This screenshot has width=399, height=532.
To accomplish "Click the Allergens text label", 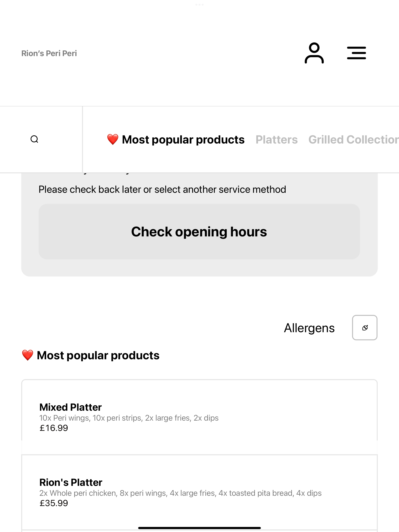I will pyautogui.click(x=309, y=328).
